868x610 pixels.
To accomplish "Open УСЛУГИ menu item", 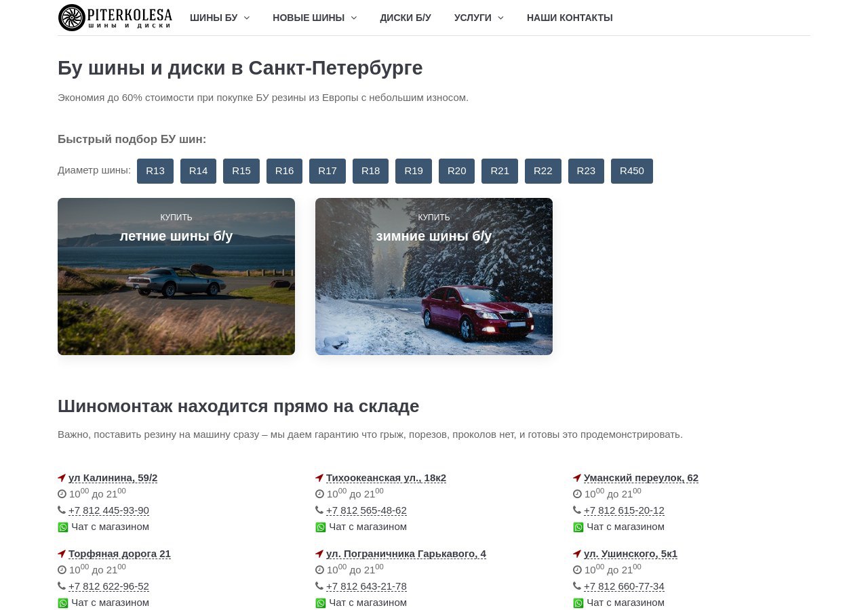I will [x=473, y=18].
